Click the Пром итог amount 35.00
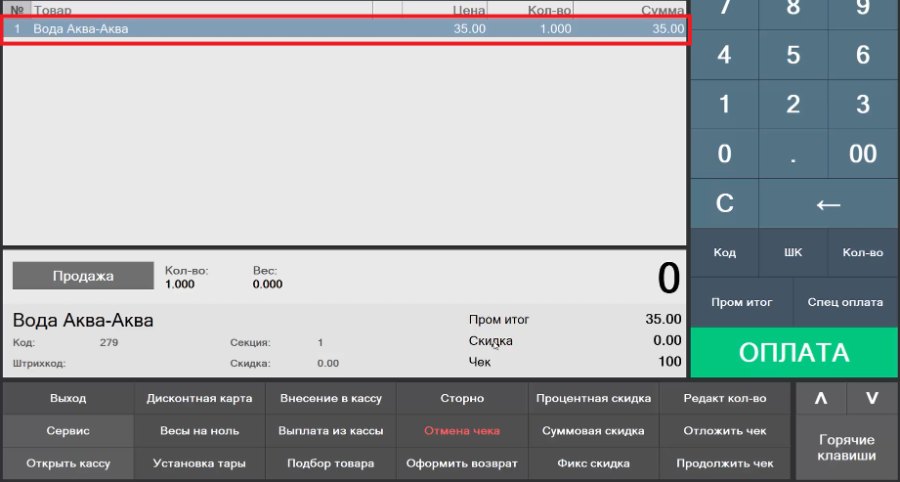This screenshot has height=482, width=900. point(664,319)
